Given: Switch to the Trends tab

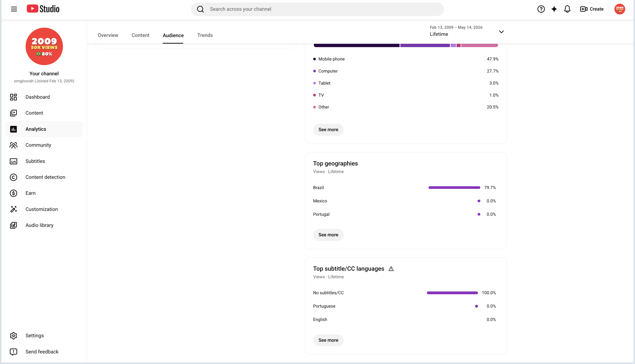Looking at the screenshot, I should click(x=205, y=35).
